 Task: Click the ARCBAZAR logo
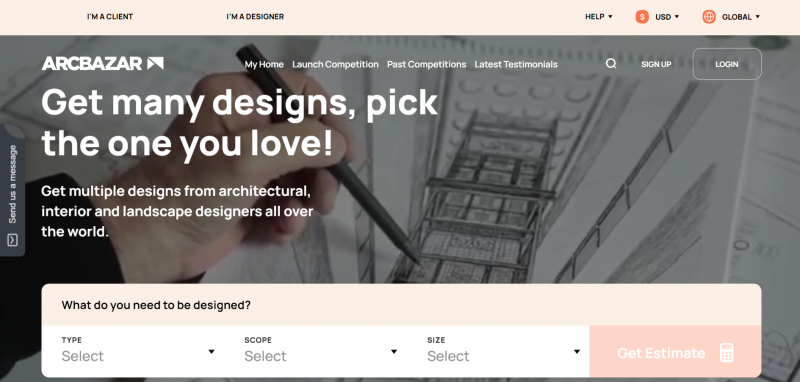click(103, 64)
